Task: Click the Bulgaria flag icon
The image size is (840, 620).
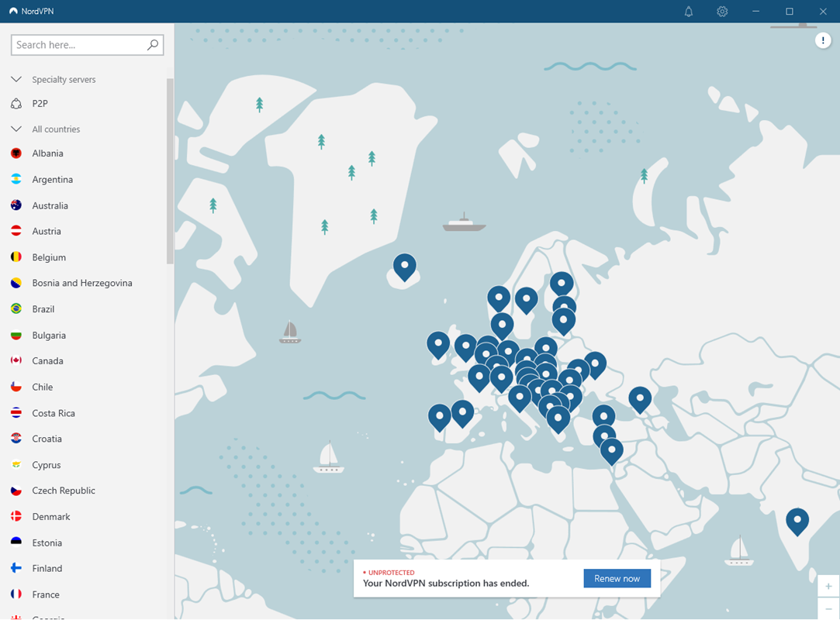Action: 16,335
